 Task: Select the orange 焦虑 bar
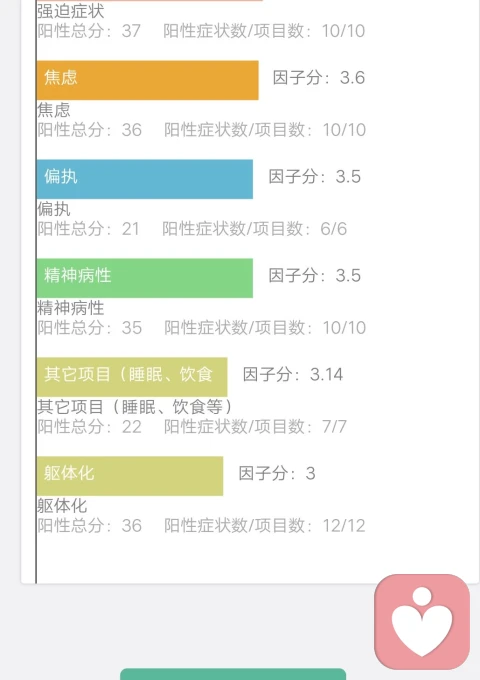[147, 80]
